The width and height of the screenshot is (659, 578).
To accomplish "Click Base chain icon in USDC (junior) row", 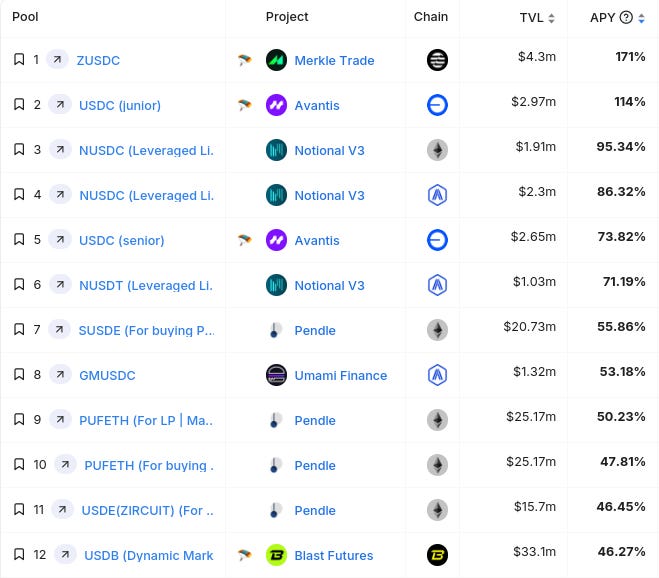I will click(x=437, y=105).
